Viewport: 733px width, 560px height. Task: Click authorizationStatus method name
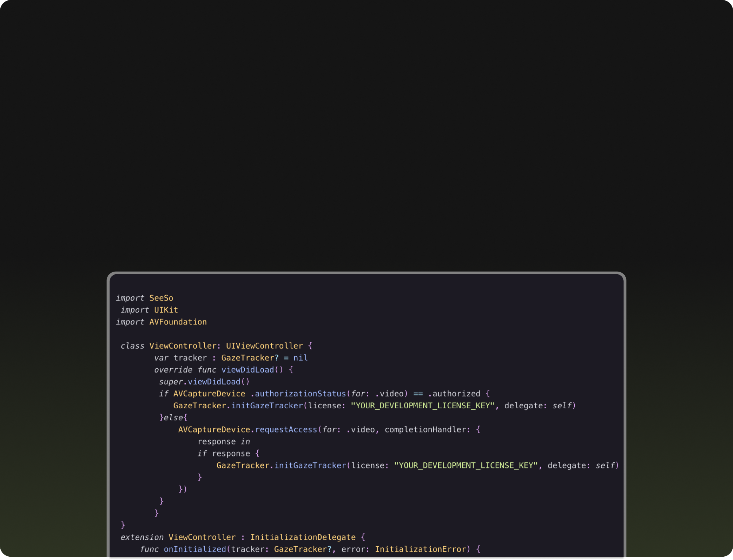tap(300, 394)
